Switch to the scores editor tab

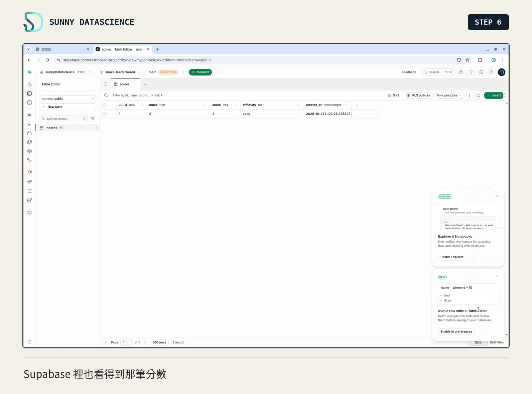(x=125, y=84)
